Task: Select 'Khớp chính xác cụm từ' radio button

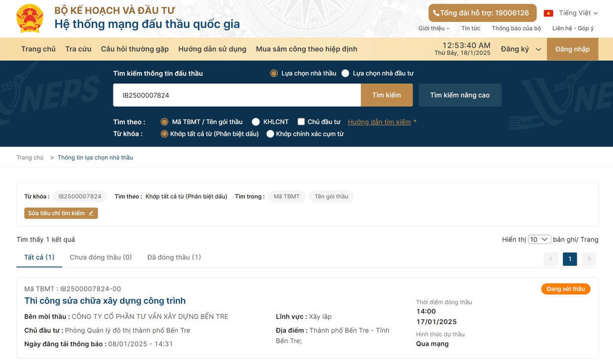Action: point(270,134)
